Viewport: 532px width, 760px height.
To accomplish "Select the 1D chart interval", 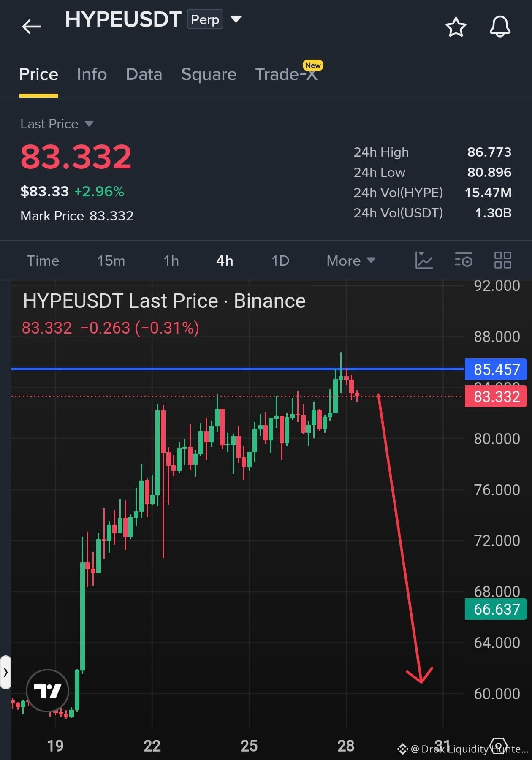I will pyautogui.click(x=280, y=261).
